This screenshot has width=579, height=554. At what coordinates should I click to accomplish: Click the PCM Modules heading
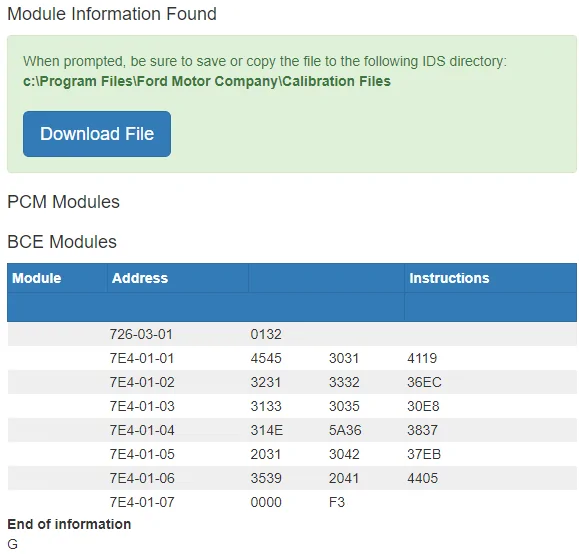click(x=64, y=202)
